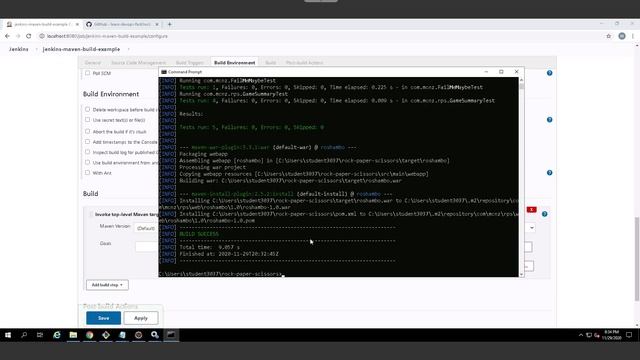Switch to Command Prompt on the taskbar
This screenshot has height=360, width=640.
[x=171, y=335]
